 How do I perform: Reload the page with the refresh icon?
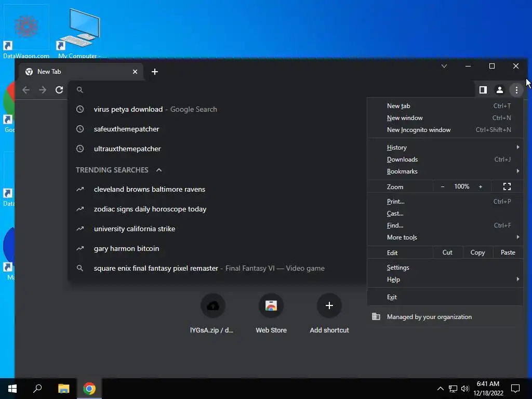(59, 90)
